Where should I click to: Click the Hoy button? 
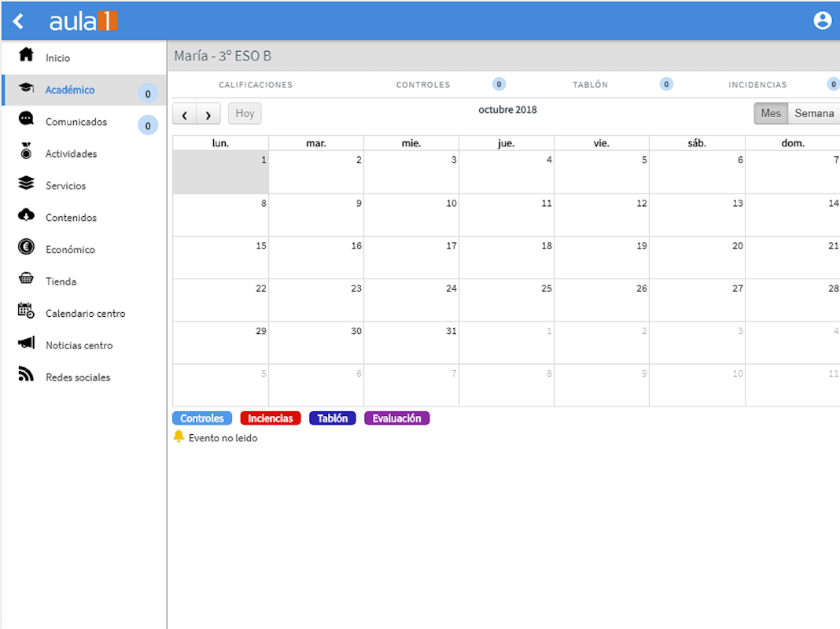pos(245,113)
